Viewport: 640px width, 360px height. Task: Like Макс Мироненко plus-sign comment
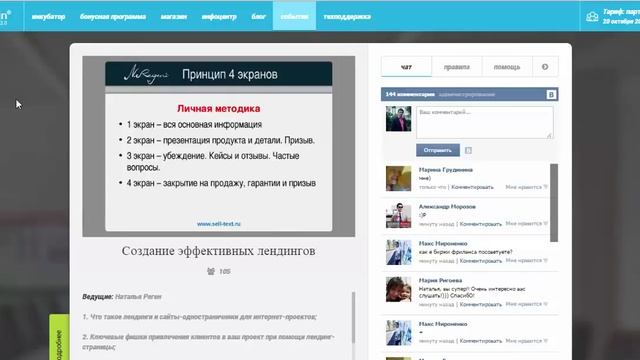(545, 341)
